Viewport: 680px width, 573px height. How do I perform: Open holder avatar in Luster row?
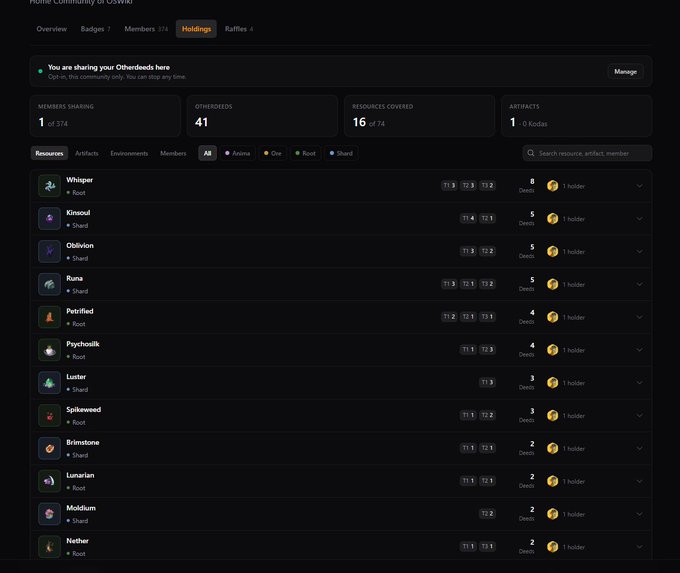point(552,383)
